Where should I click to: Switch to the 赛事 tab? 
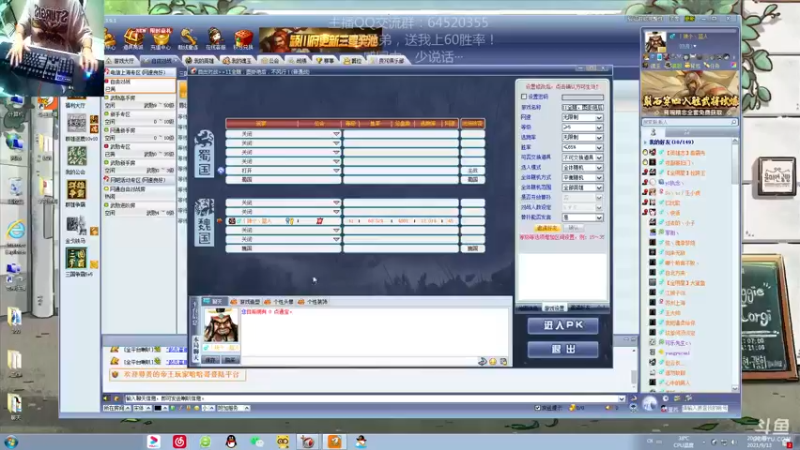point(326,61)
